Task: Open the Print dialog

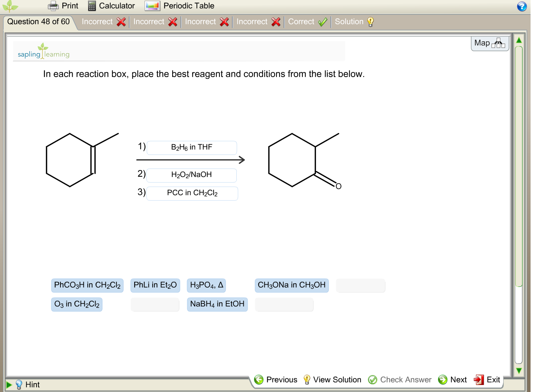Action: tap(63, 6)
